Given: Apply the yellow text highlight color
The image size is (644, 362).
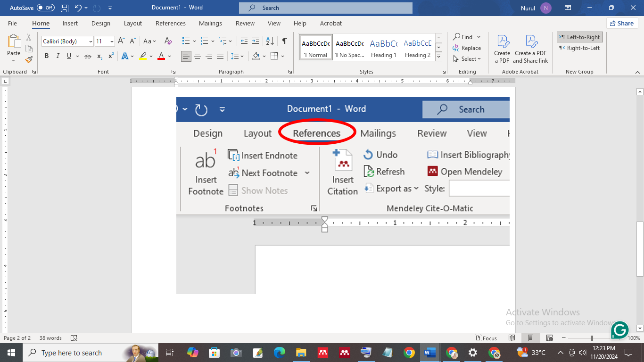Looking at the screenshot, I should click(143, 56).
